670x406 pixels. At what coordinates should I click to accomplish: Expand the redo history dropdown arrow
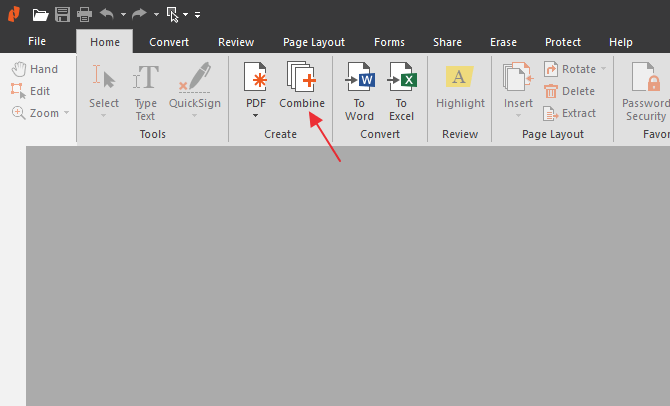coord(156,15)
